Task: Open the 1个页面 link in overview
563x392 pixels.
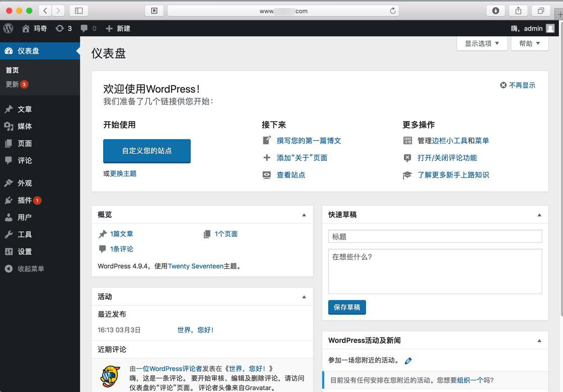Action: tap(226, 233)
